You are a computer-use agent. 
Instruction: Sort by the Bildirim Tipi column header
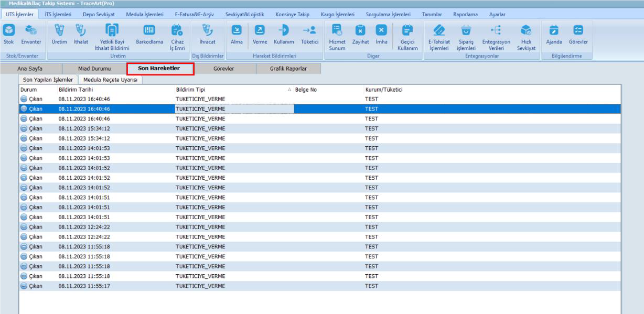pos(190,90)
